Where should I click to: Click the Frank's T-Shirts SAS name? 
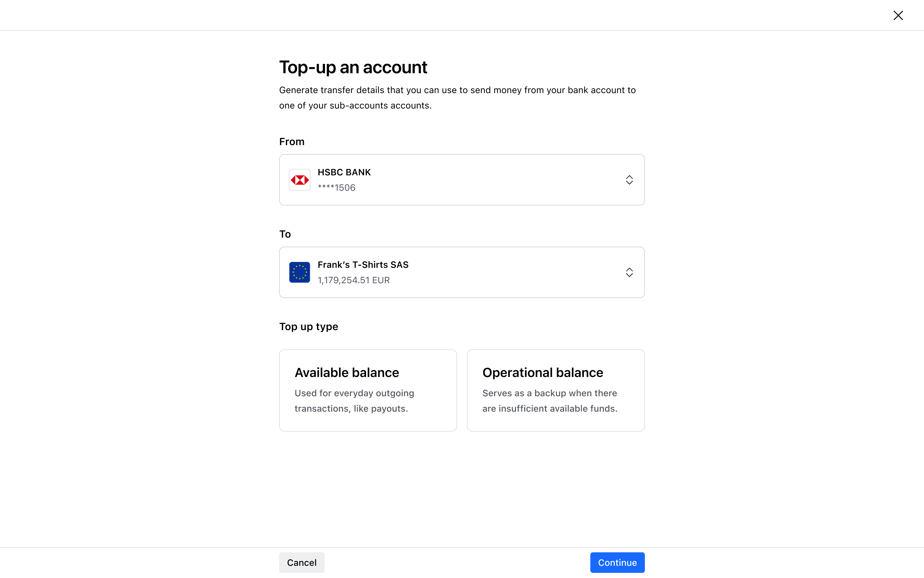[363, 265]
